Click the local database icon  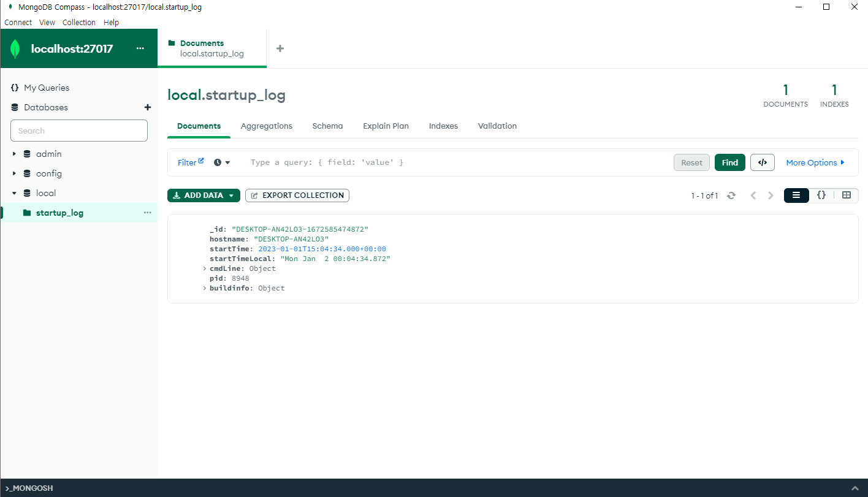click(27, 193)
